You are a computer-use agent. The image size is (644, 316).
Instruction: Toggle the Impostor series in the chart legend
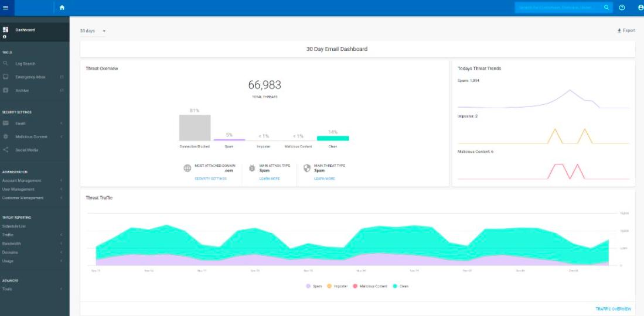[x=336, y=286]
